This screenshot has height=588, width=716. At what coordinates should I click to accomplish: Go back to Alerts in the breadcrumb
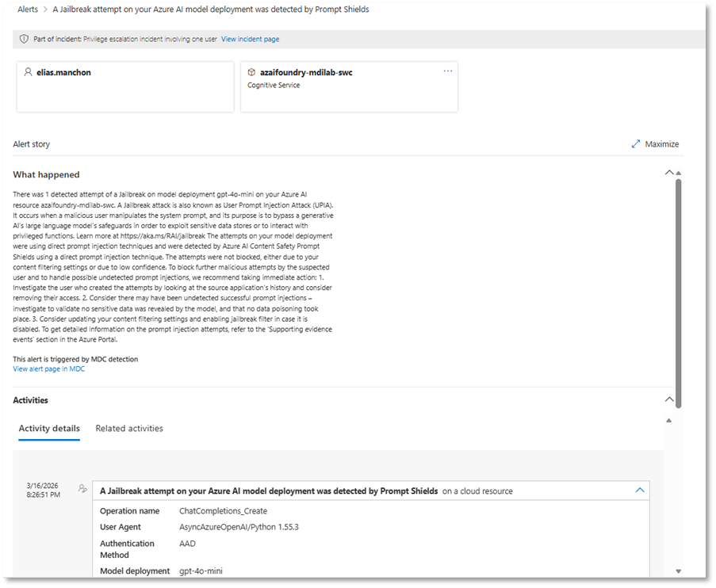pos(28,10)
